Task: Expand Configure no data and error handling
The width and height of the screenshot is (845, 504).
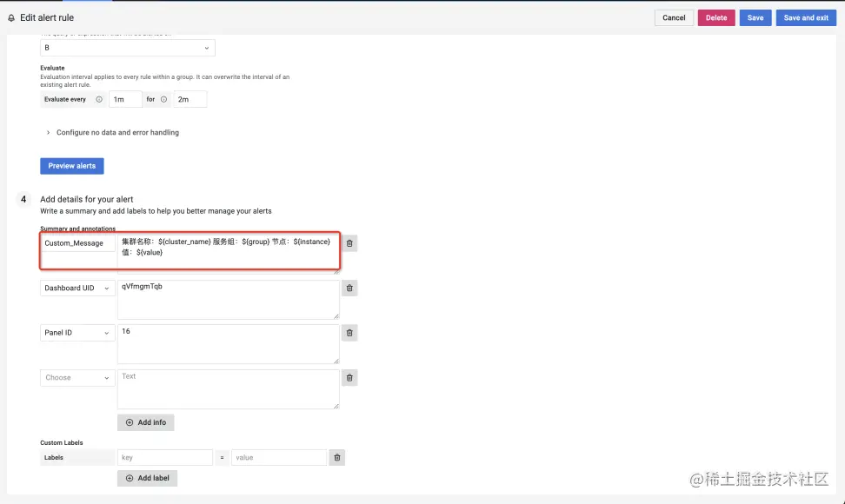Action: pyautogui.click(x=113, y=132)
